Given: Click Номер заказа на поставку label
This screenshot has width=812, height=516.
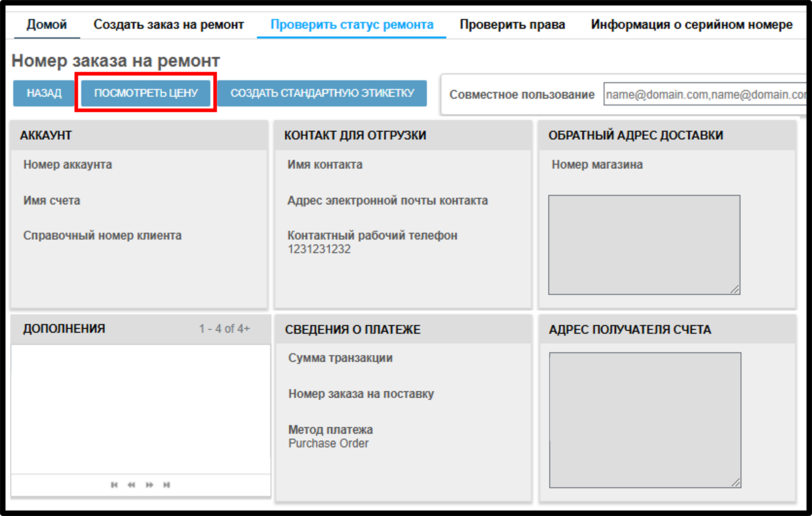Looking at the screenshot, I should tap(361, 394).
